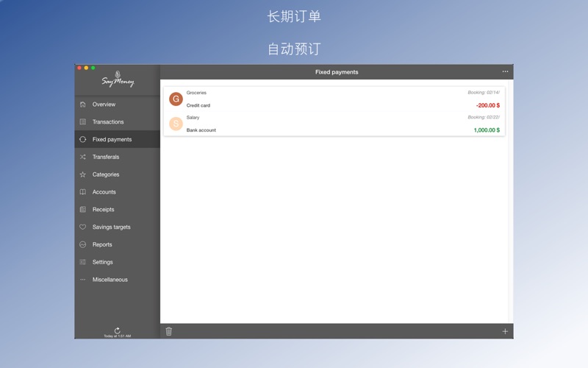Screen dimensions: 588x368
Task: Click the Transactions list icon
Action: (83, 121)
